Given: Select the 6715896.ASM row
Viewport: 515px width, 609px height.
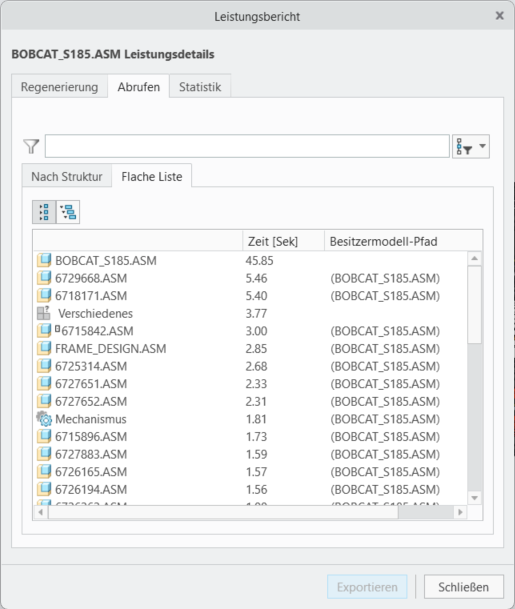Looking at the screenshot, I should click(x=251, y=437).
